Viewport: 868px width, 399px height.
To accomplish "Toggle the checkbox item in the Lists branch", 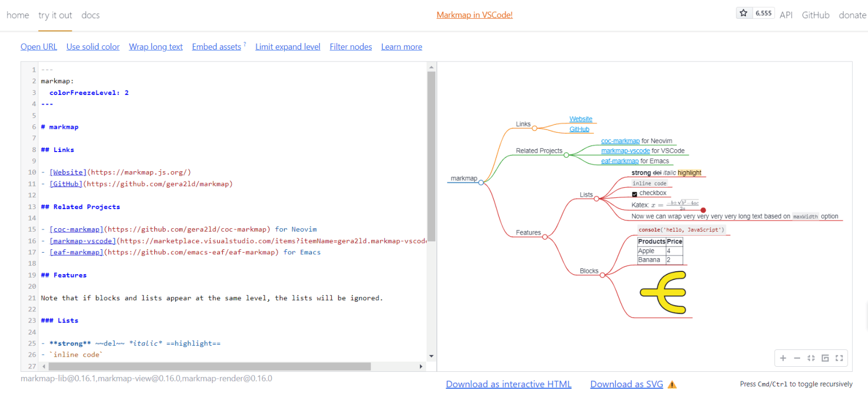I will click(633, 193).
